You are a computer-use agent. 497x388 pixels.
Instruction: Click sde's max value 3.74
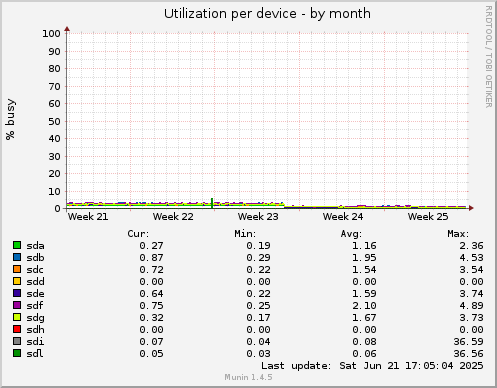click(471, 294)
